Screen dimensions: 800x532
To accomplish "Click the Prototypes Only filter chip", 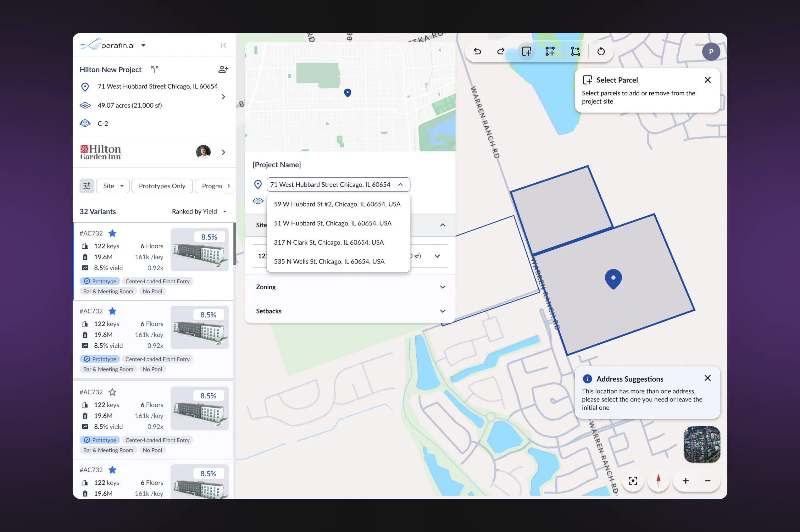I will [x=162, y=186].
